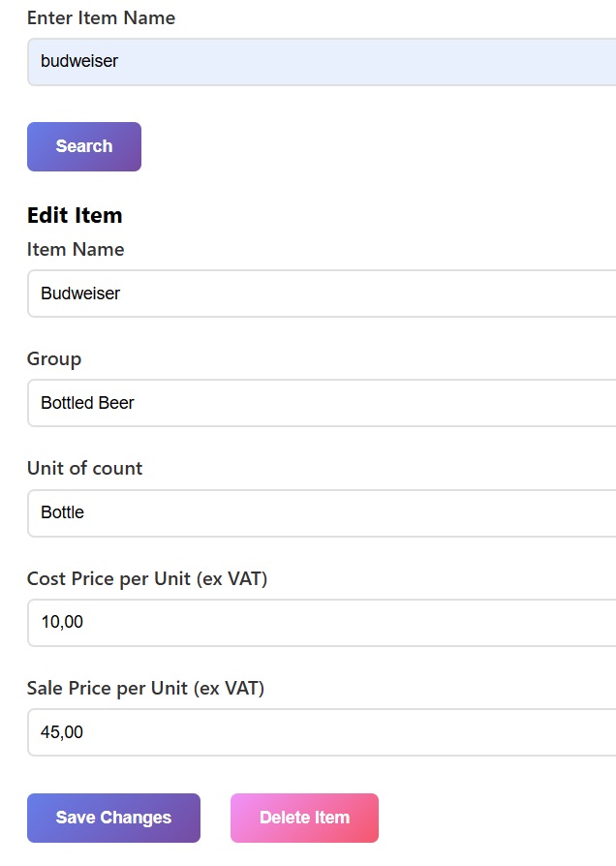
Task: Click the "Cost Price per Unit (ex VAT)" label
Action: pyautogui.click(x=147, y=578)
